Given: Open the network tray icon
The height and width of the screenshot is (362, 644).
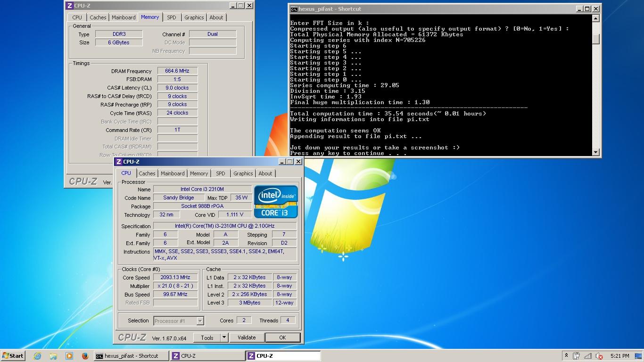Looking at the screenshot, I should click(588, 356).
